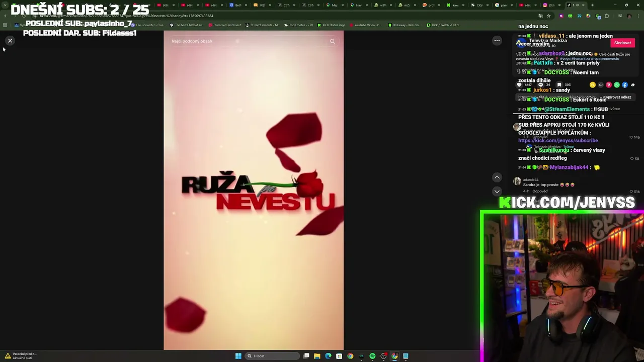Open the three-dots more options menu
The image size is (644, 362).
point(497,41)
